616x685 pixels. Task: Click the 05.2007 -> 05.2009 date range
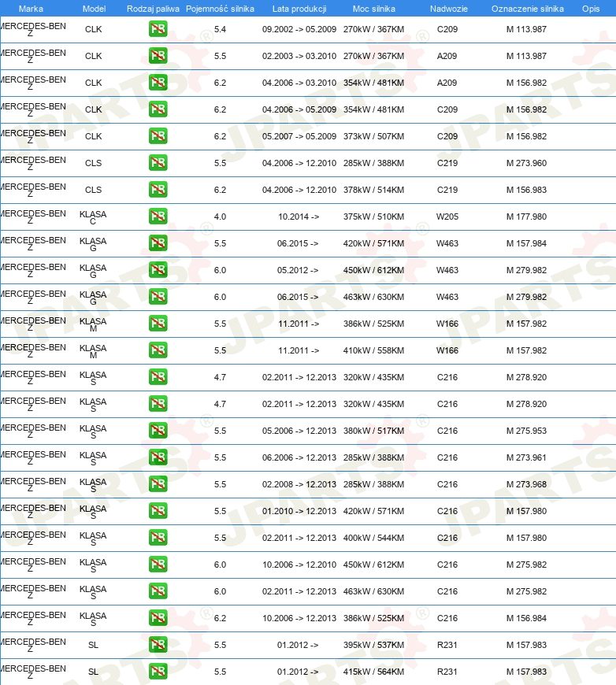[x=299, y=136]
